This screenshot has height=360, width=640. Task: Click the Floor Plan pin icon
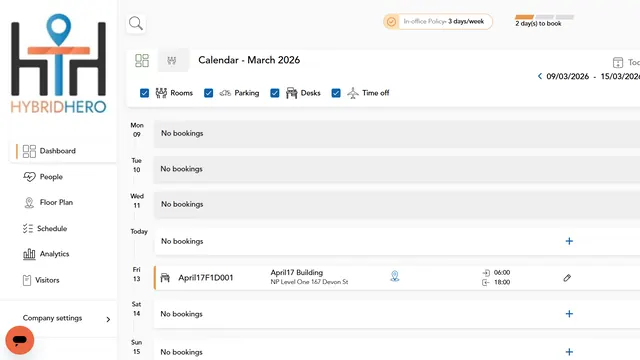pos(29,202)
